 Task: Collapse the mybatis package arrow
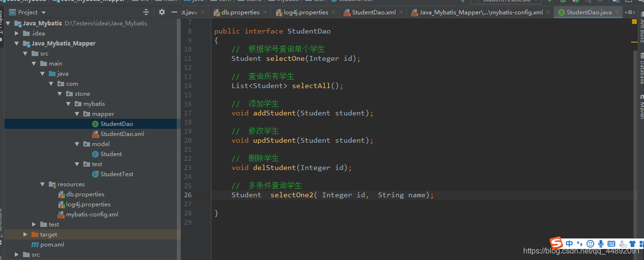point(69,103)
